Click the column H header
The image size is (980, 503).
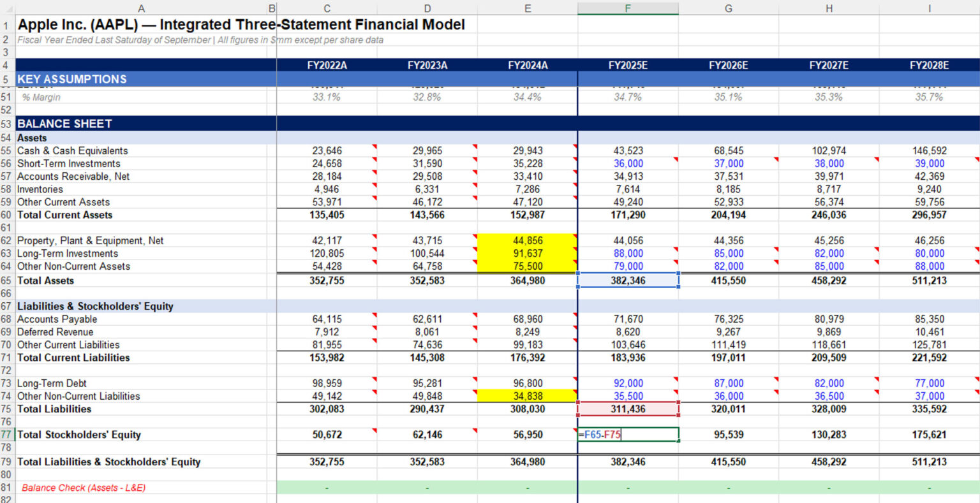pyautogui.click(x=829, y=8)
